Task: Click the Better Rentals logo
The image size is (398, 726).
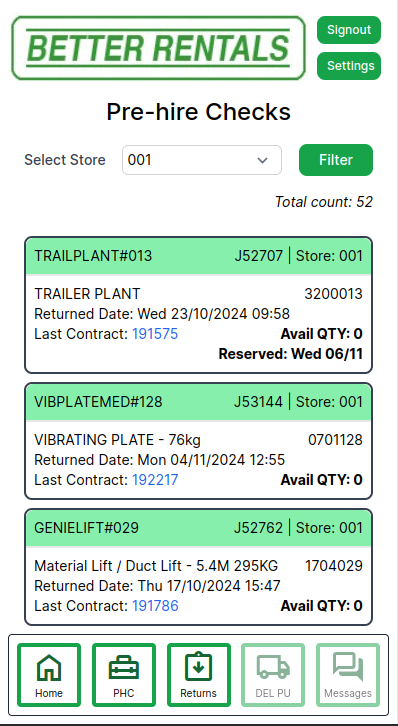Action: click(x=158, y=48)
